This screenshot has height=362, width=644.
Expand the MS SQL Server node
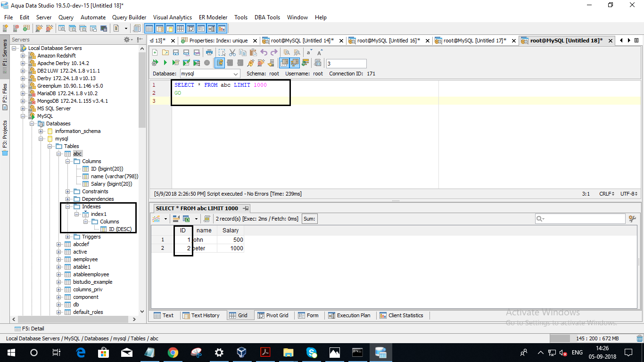click(23, 108)
